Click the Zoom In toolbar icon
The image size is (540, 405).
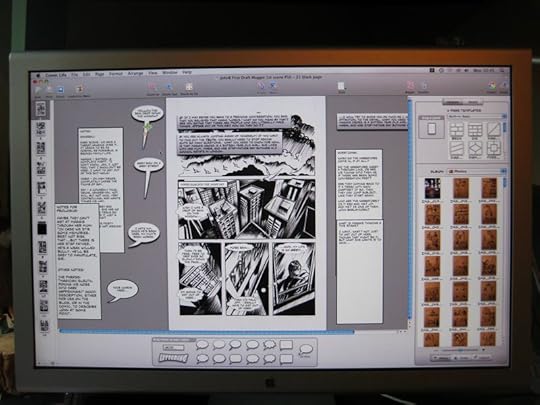pyautogui.click(x=153, y=88)
